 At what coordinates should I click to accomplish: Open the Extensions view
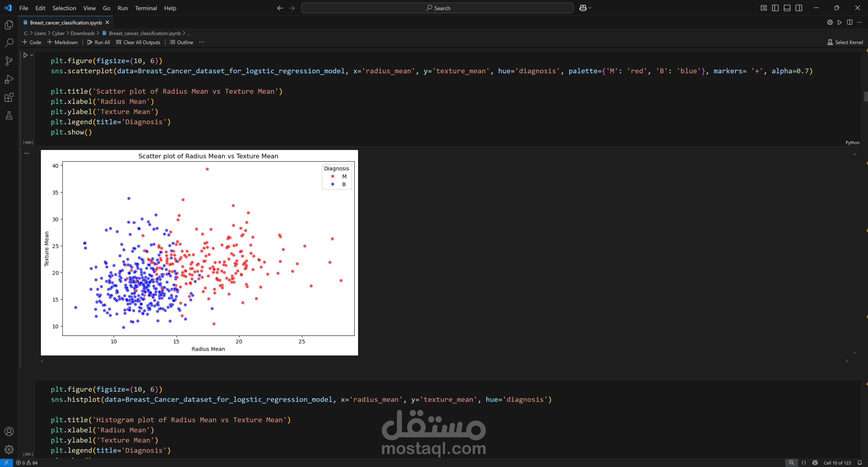pyautogui.click(x=9, y=98)
